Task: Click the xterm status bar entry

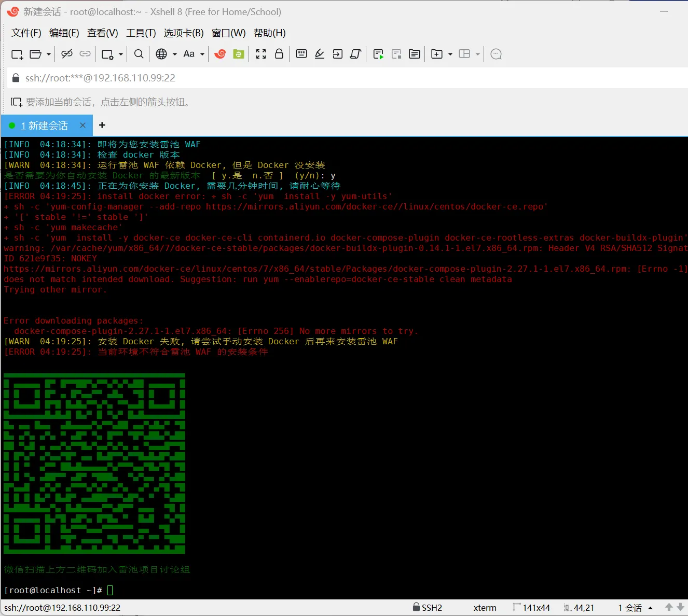Action: coord(485,608)
